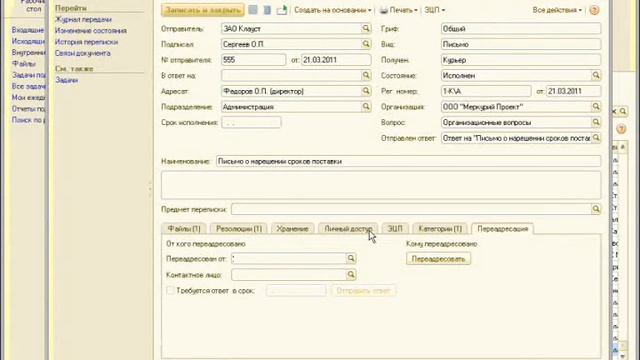
Task: Open the Личный доступ tab
Action: (348, 229)
